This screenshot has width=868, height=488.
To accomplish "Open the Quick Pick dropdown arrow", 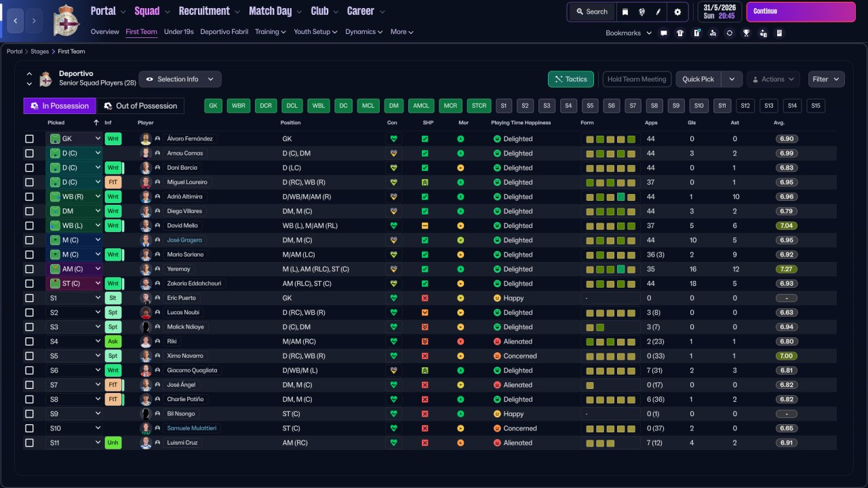I will click(731, 79).
